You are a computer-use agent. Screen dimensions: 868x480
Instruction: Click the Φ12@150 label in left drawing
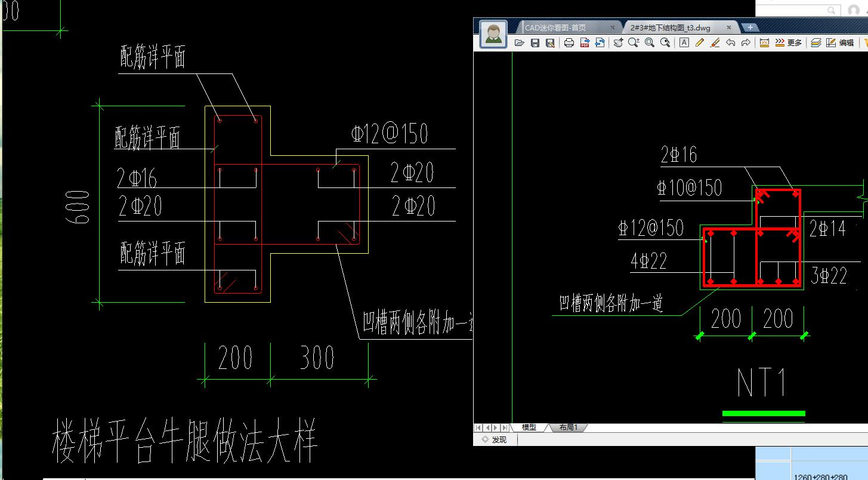tap(390, 134)
